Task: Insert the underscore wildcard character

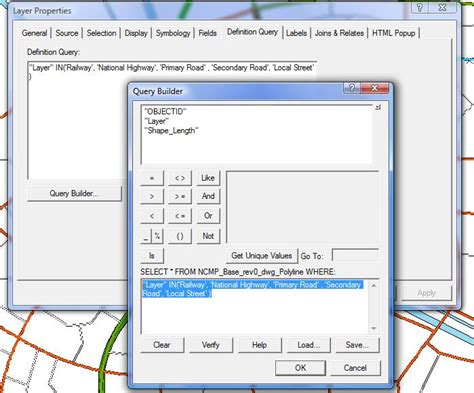Action: click(x=146, y=236)
